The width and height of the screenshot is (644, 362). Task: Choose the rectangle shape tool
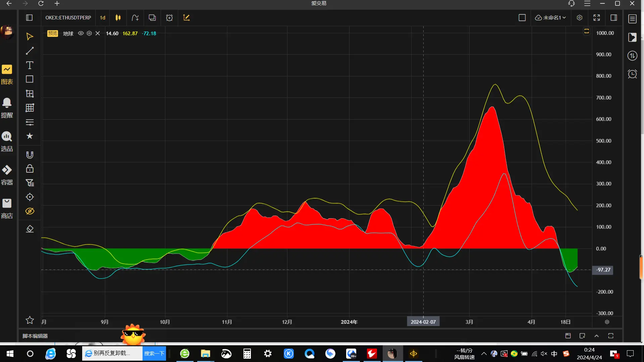30,79
